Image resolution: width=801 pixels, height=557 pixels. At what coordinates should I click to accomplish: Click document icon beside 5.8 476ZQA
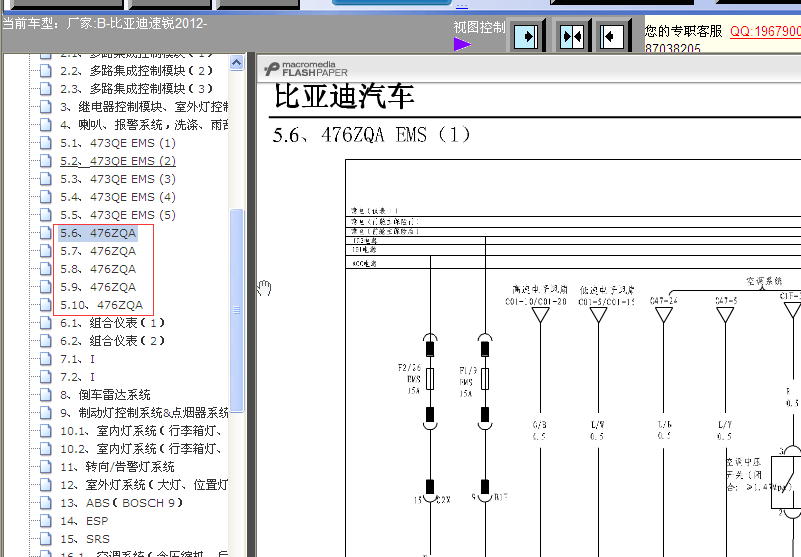tap(45, 269)
